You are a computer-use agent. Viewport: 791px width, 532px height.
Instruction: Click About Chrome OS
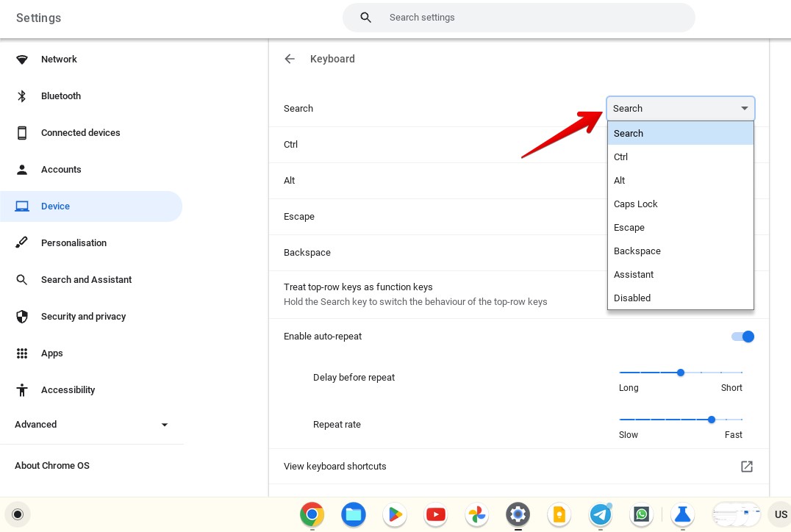click(x=51, y=465)
